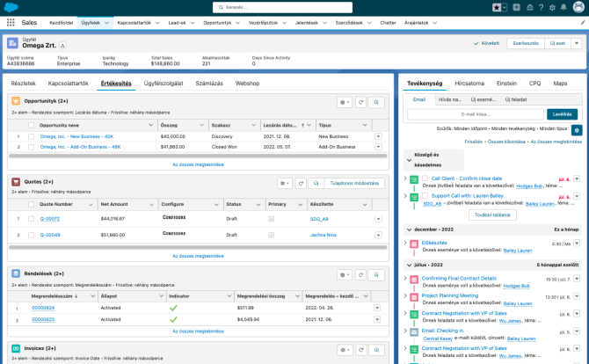Click the E-mail írása input field
The width and height of the screenshot is (589, 364).
476,114
